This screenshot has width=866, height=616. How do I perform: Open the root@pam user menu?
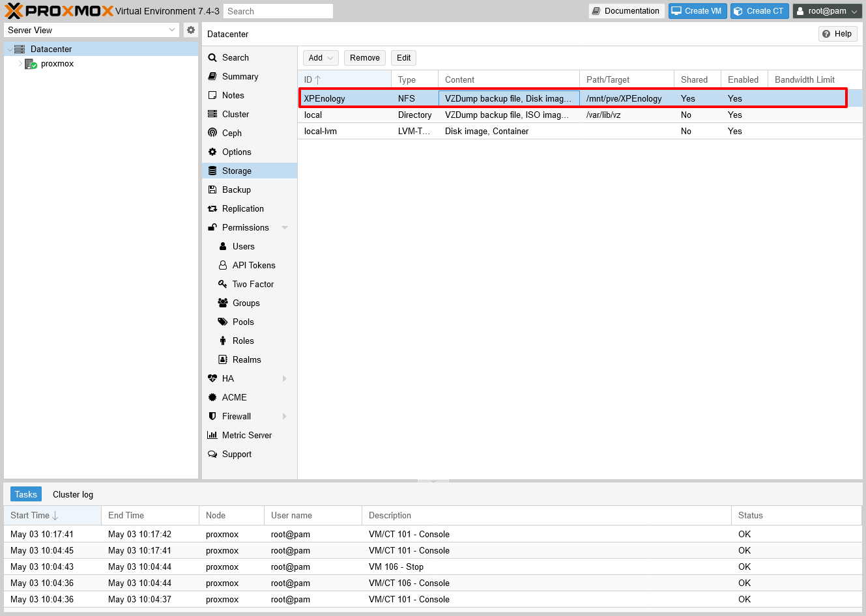(x=827, y=11)
